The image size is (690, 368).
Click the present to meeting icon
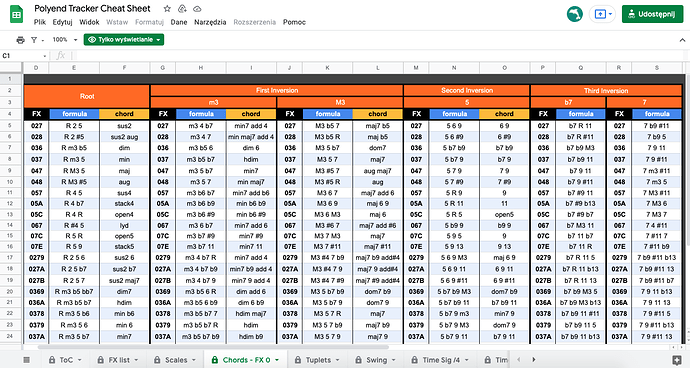click(600, 14)
